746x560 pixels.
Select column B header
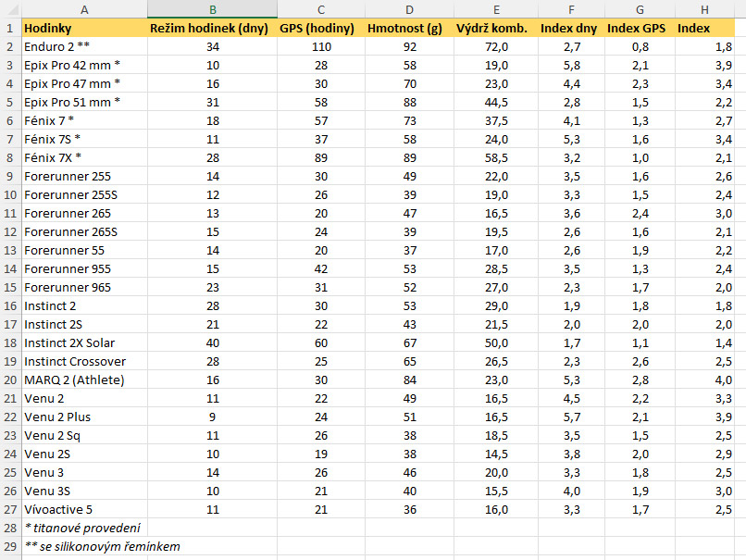212,9
